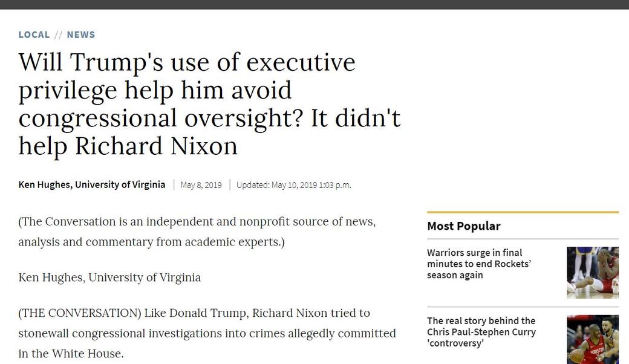Select the Most Popular heading

[x=464, y=226]
